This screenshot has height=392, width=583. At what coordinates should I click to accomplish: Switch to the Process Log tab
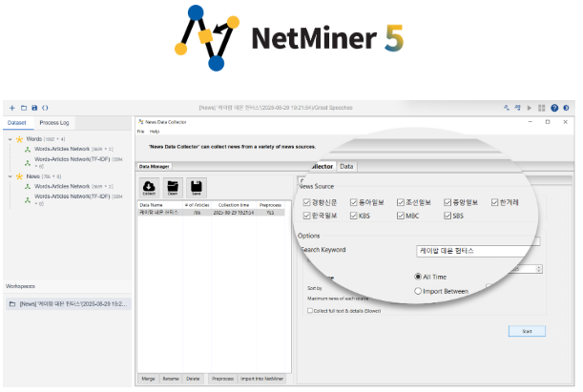pos(54,123)
